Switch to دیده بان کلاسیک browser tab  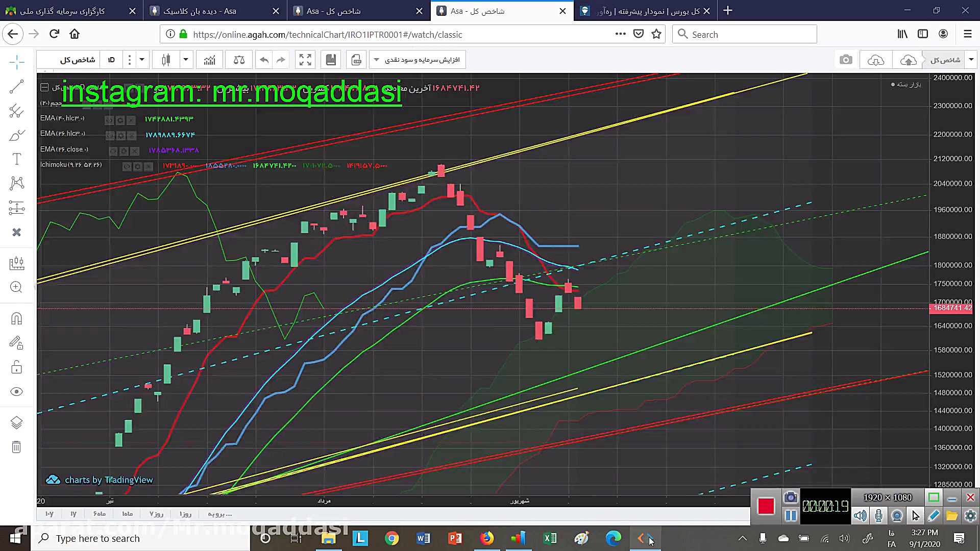point(200,11)
